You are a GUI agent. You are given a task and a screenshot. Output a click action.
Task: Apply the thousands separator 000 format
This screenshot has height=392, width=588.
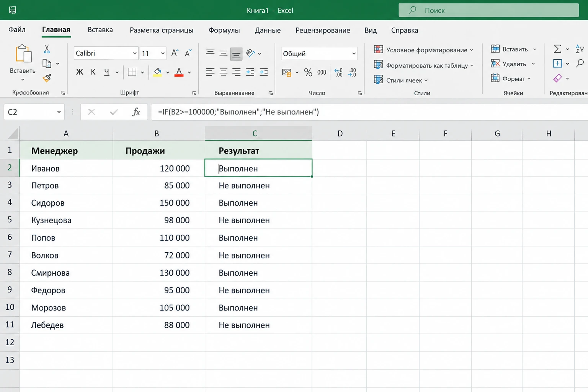[x=322, y=72]
